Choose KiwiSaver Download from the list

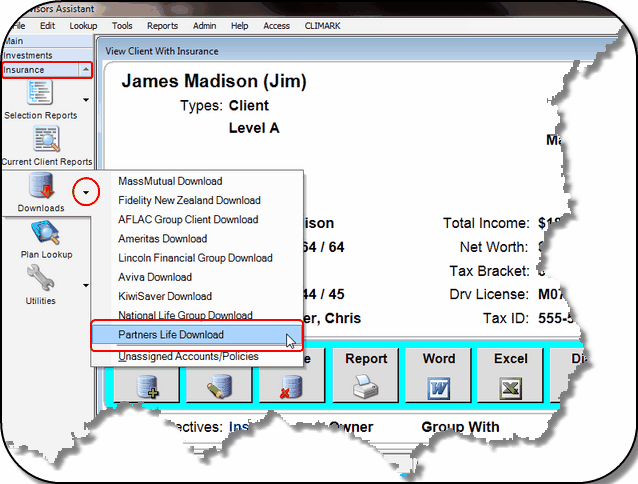click(165, 296)
